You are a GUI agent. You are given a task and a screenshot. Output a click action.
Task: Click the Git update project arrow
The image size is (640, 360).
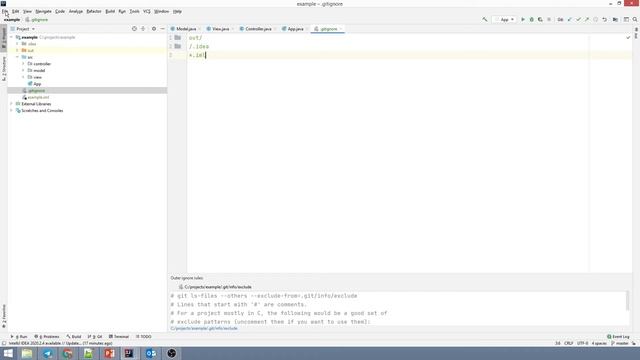(570, 20)
